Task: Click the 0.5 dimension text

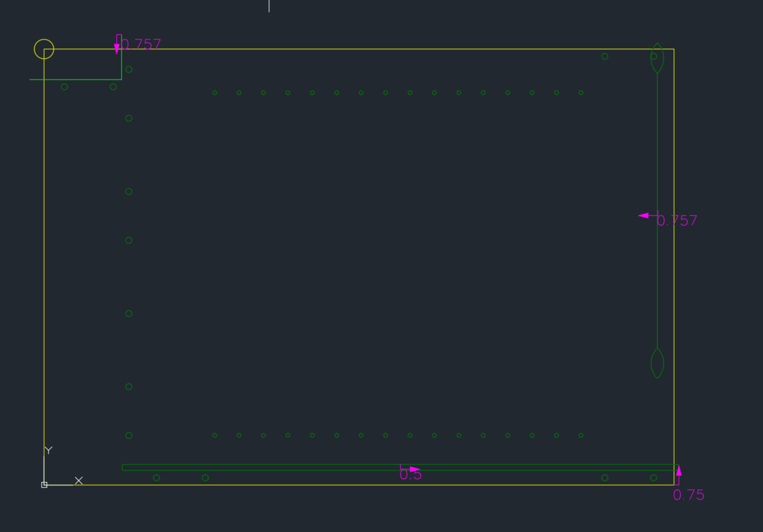Action: (x=410, y=475)
